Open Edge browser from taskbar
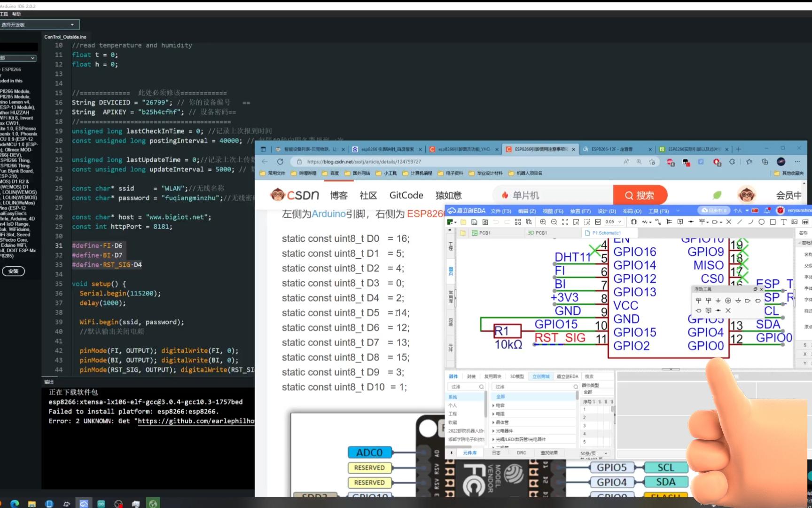812x508 pixels. tap(15, 503)
